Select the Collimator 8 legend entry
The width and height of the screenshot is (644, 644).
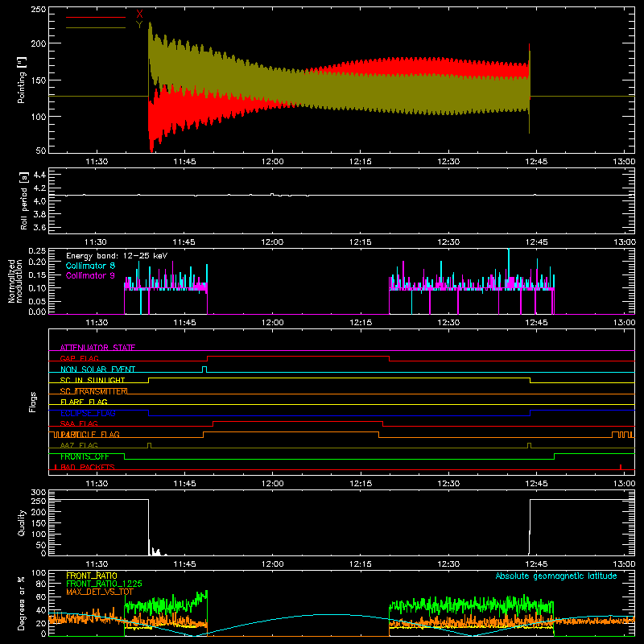coord(90,266)
